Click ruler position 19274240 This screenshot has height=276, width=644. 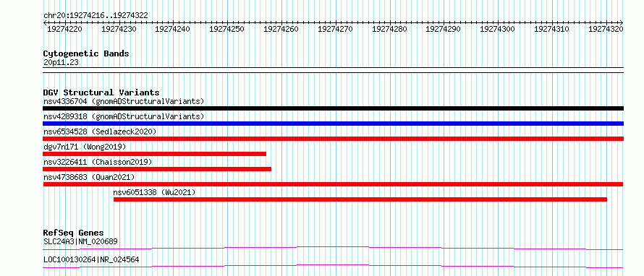[x=172, y=29]
